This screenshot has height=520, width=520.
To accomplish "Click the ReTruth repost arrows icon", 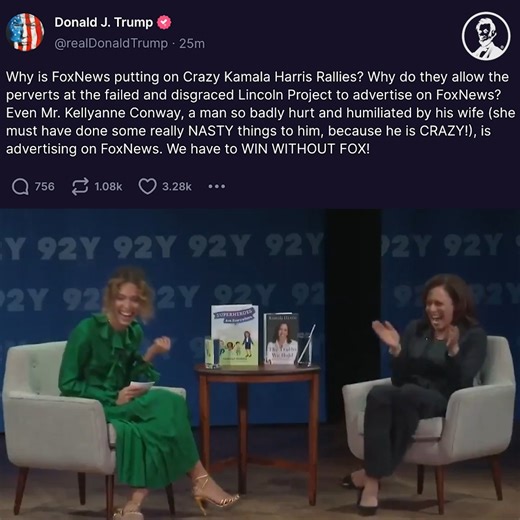I will (x=80, y=186).
